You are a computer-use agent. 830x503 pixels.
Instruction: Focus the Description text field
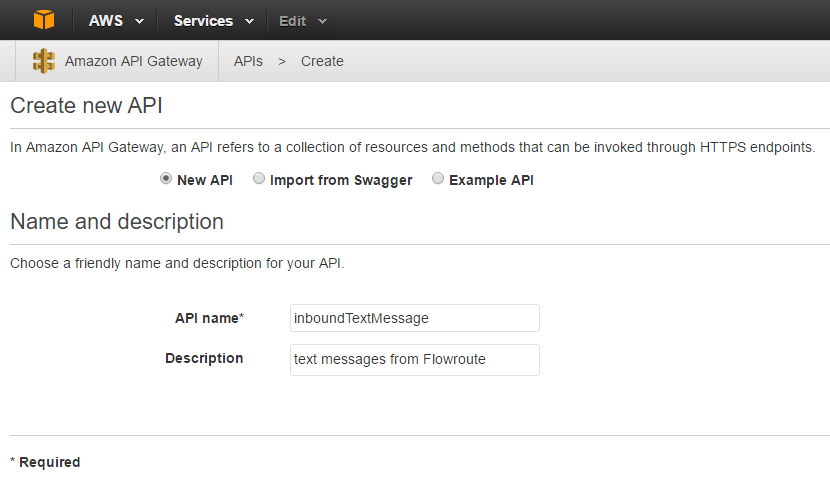pos(415,360)
